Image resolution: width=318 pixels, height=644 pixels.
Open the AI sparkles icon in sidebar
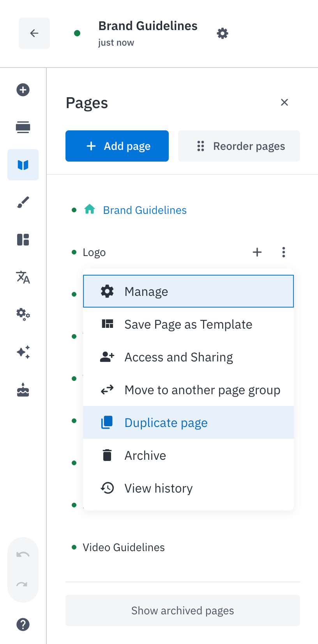pos(23,352)
